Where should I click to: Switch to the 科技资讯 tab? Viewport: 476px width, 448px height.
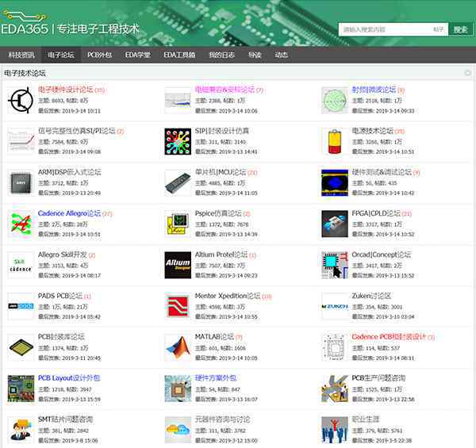tap(21, 56)
